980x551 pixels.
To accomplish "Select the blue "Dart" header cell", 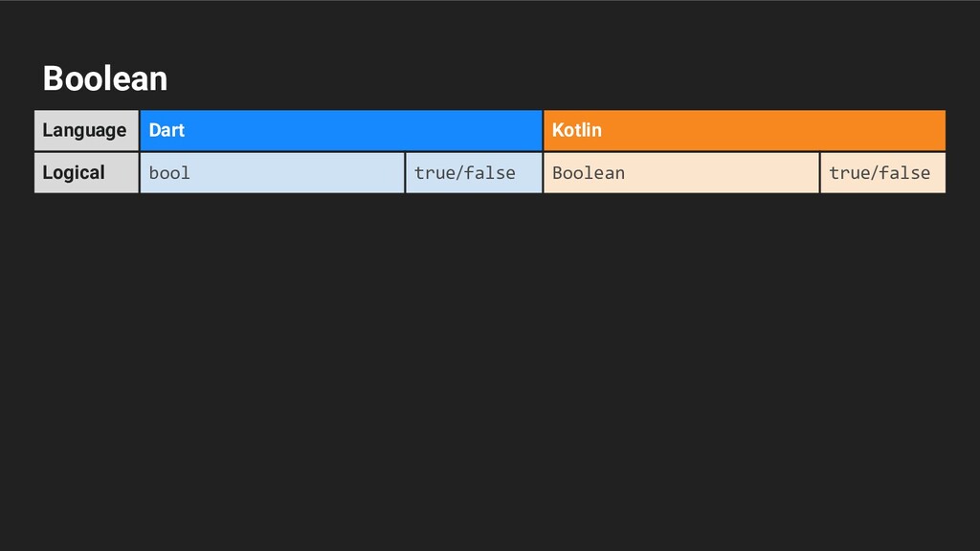I will (341, 130).
